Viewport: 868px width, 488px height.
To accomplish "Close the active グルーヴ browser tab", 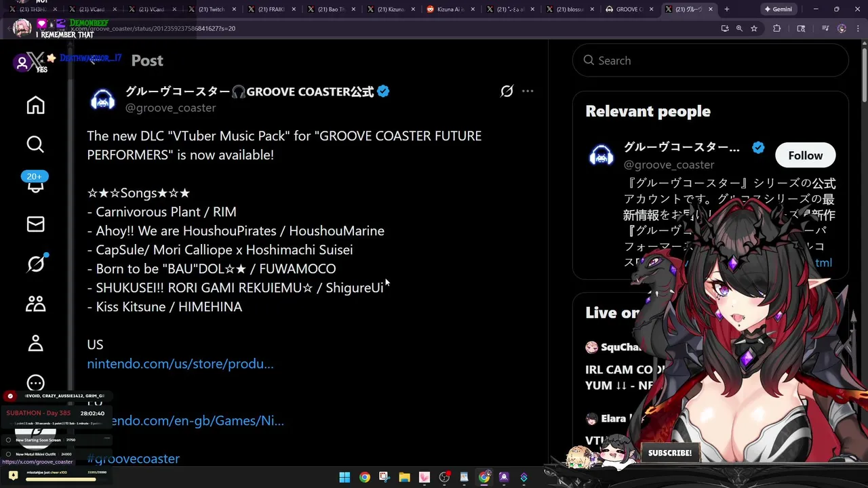I will [x=711, y=9].
